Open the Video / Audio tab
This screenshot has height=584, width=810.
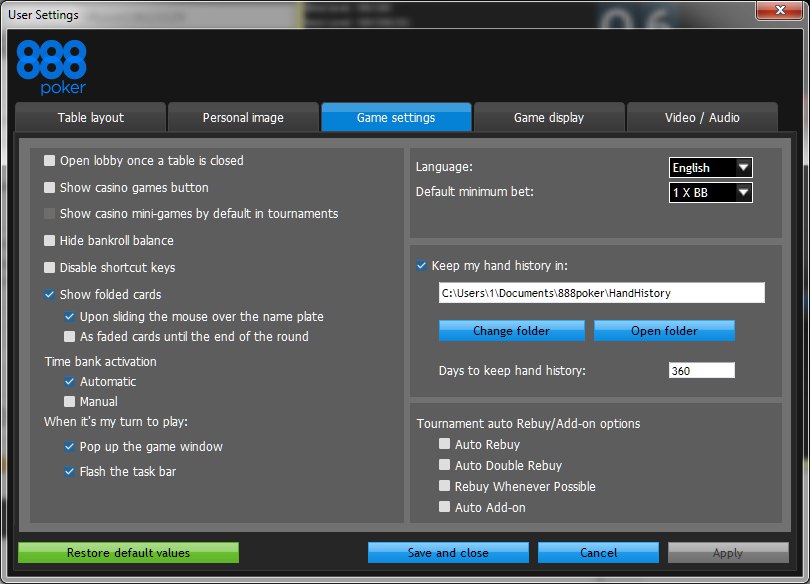702,117
